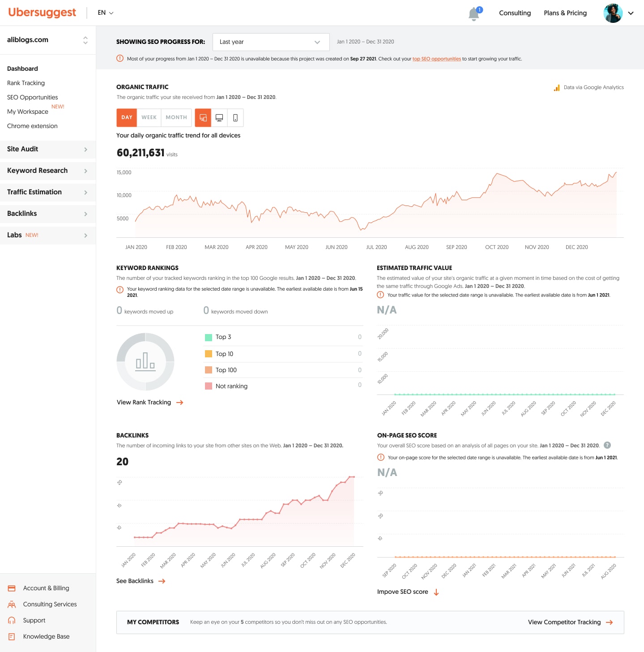The width and height of the screenshot is (644, 652).
Task: Click the Google Analytics data icon
Action: [557, 88]
